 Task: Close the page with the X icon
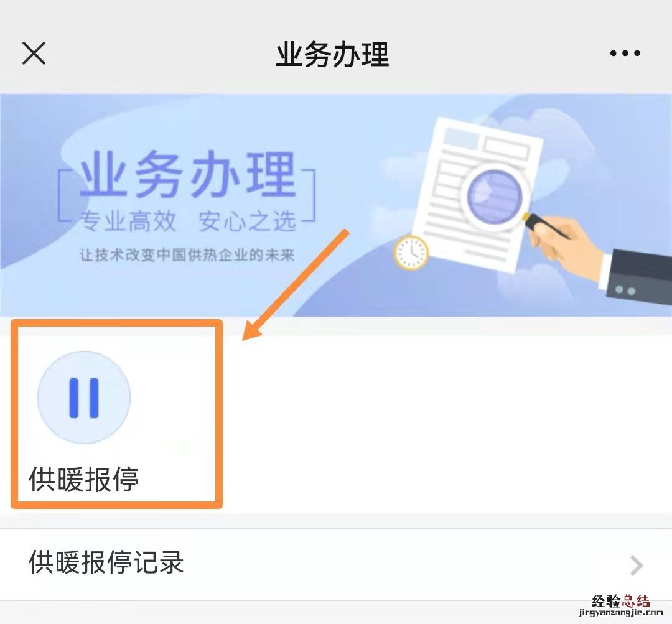tap(34, 53)
